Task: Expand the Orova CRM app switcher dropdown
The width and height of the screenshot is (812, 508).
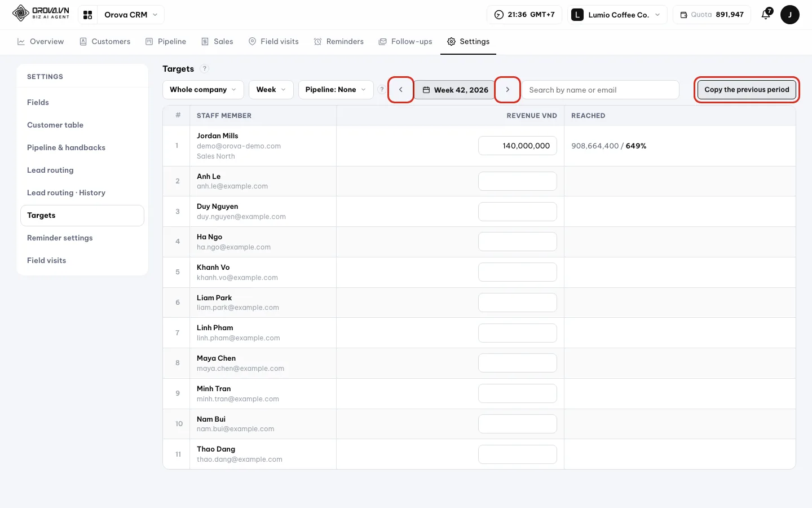Action: point(131,15)
